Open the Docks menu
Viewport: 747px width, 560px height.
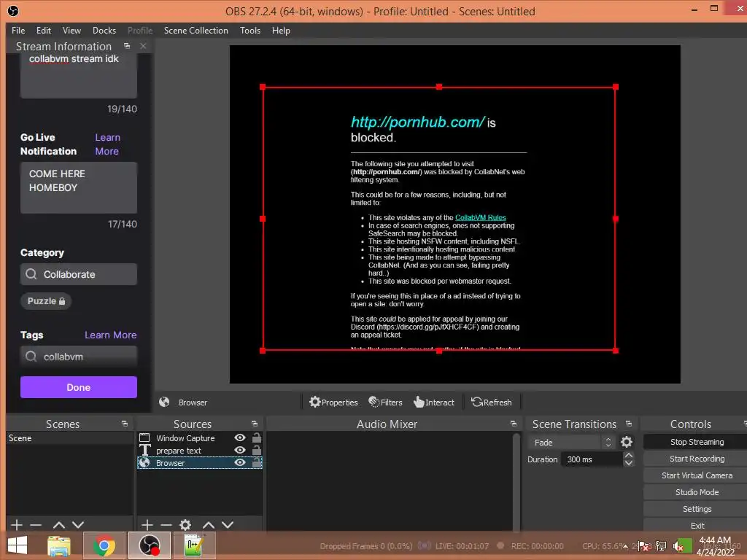tap(104, 31)
